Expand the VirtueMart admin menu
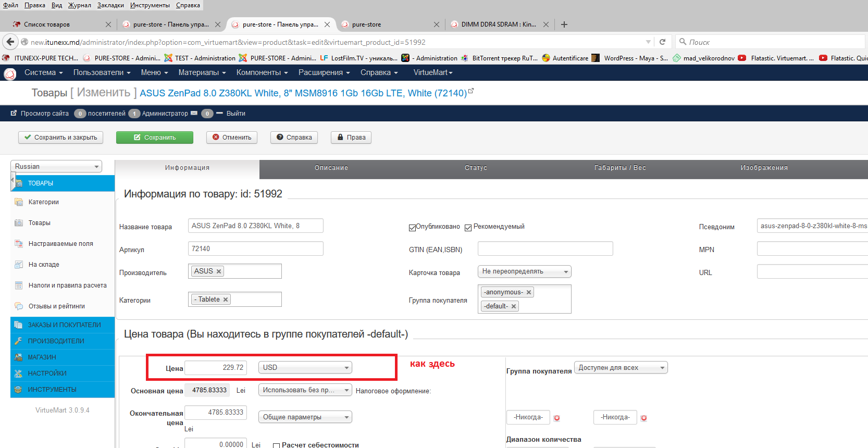Screen dimensions: 868x448 pyautogui.click(x=433, y=73)
